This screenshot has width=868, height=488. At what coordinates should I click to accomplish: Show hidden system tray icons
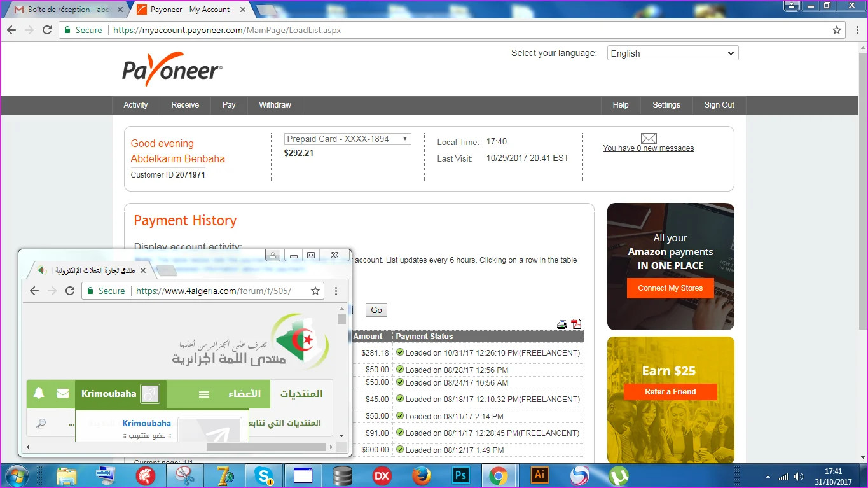(768, 477)
